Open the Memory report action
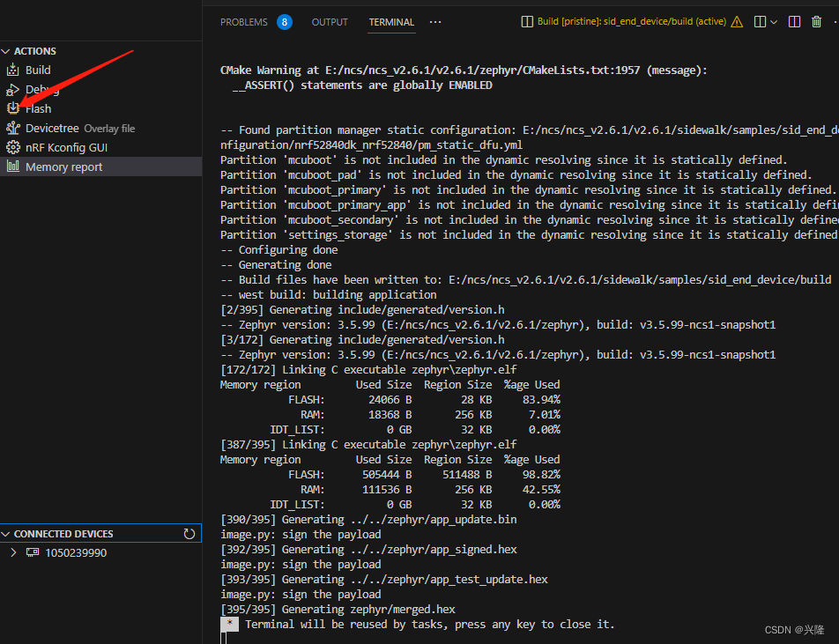839x644 pixels. (63, 167)
